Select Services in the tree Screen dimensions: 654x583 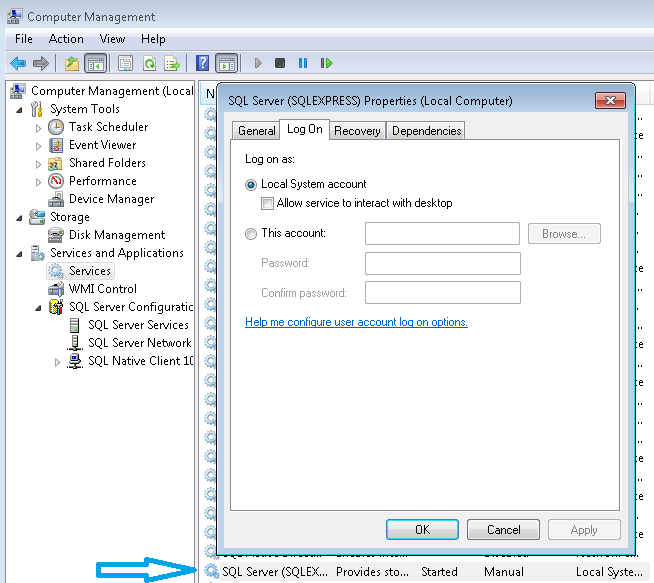tap(80, 271)
